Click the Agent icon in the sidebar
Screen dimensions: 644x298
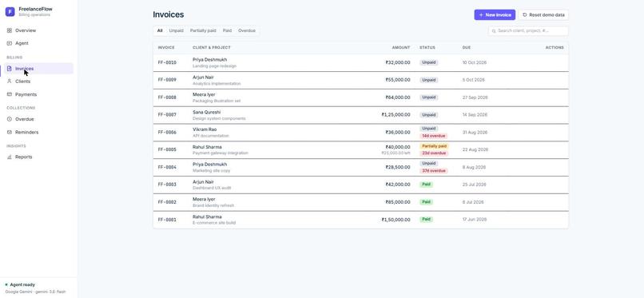coord(10,43)
